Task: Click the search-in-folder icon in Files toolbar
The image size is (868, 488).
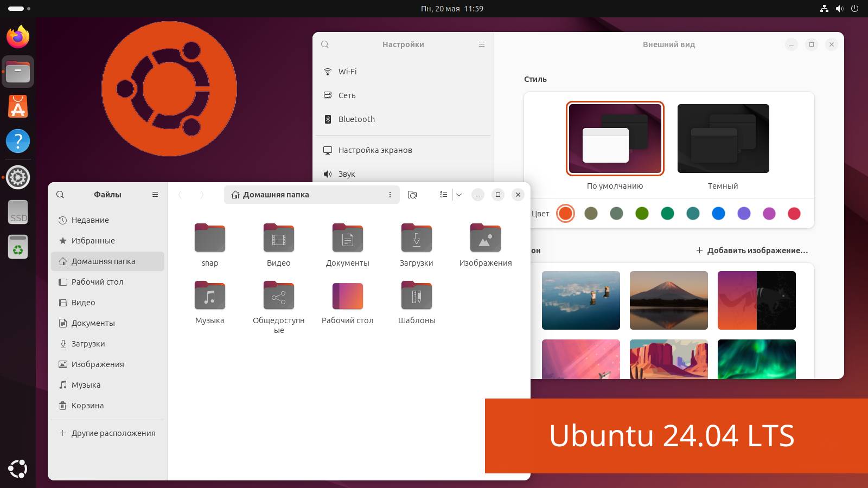Action: [x=412, y=195]
